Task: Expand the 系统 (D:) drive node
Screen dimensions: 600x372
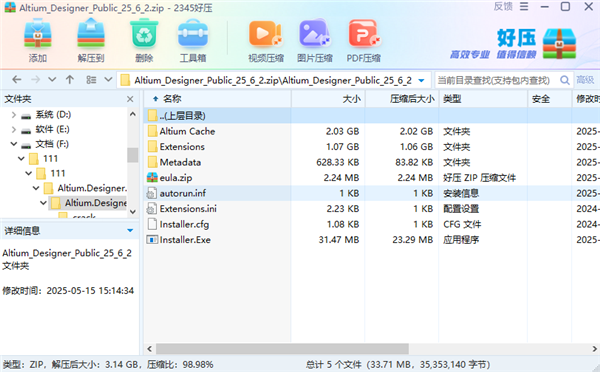Action: click(14, 114)
